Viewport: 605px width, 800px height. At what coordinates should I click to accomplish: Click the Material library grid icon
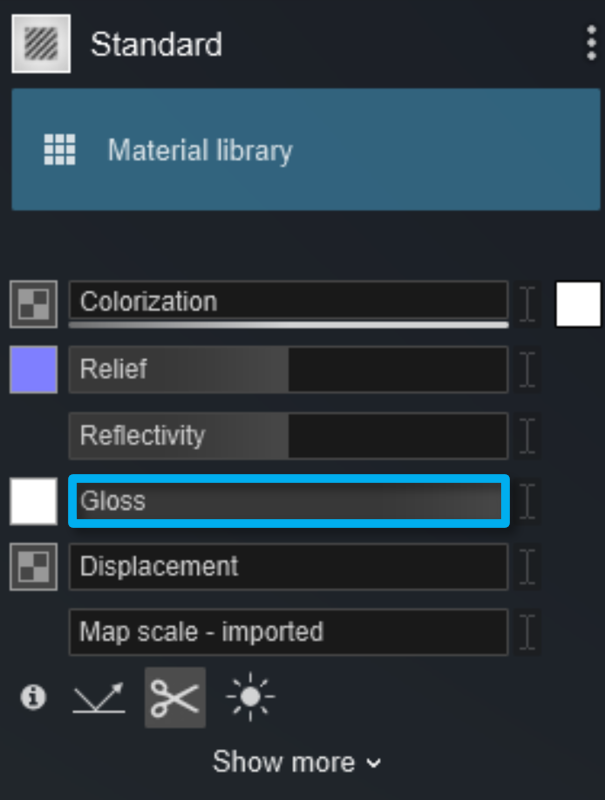point(60,149)
